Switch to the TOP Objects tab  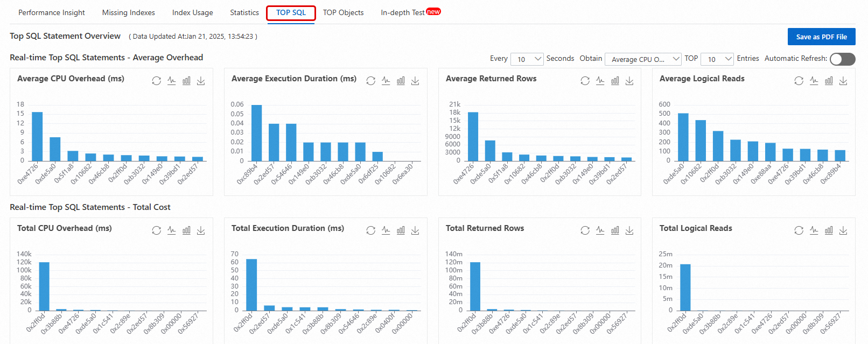pos(343,12)
